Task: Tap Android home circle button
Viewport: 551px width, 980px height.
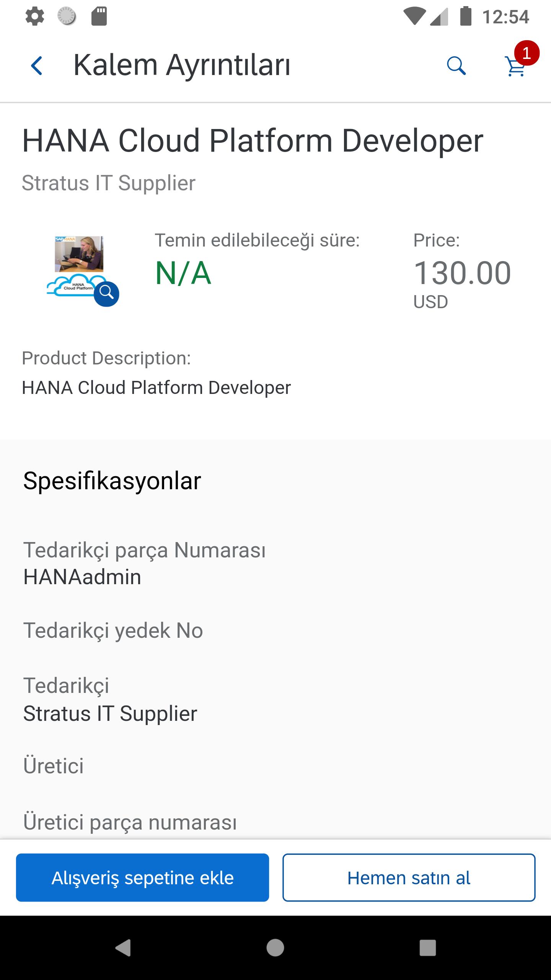Action: (275, 948)
